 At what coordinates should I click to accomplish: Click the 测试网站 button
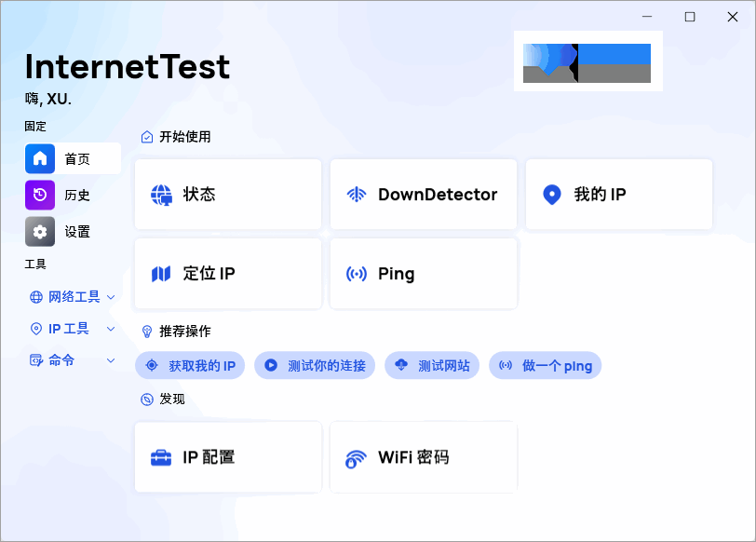coord(432,365)
